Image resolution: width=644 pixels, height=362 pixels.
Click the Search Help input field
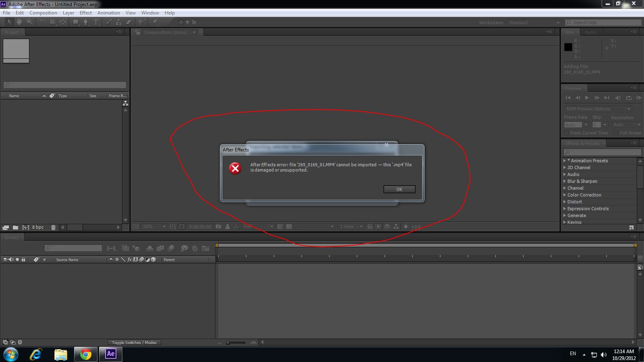(603, 23)
